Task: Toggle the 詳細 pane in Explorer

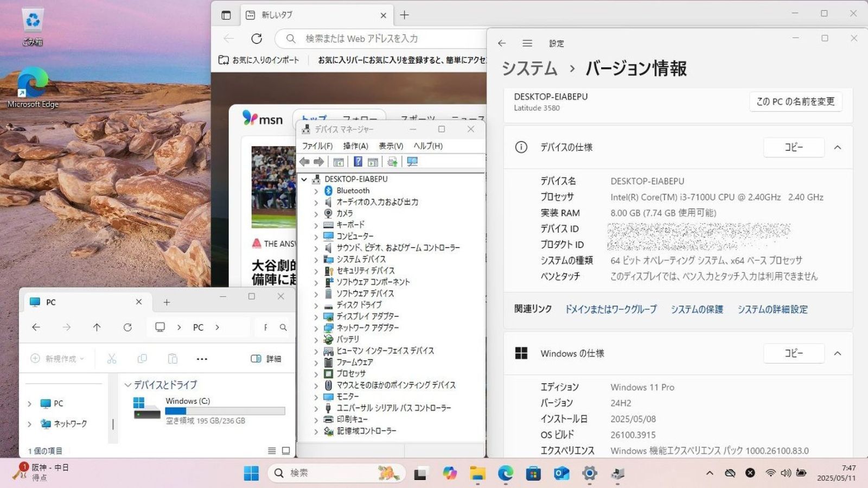Action: pyautogui.click(x=266, y=359)
